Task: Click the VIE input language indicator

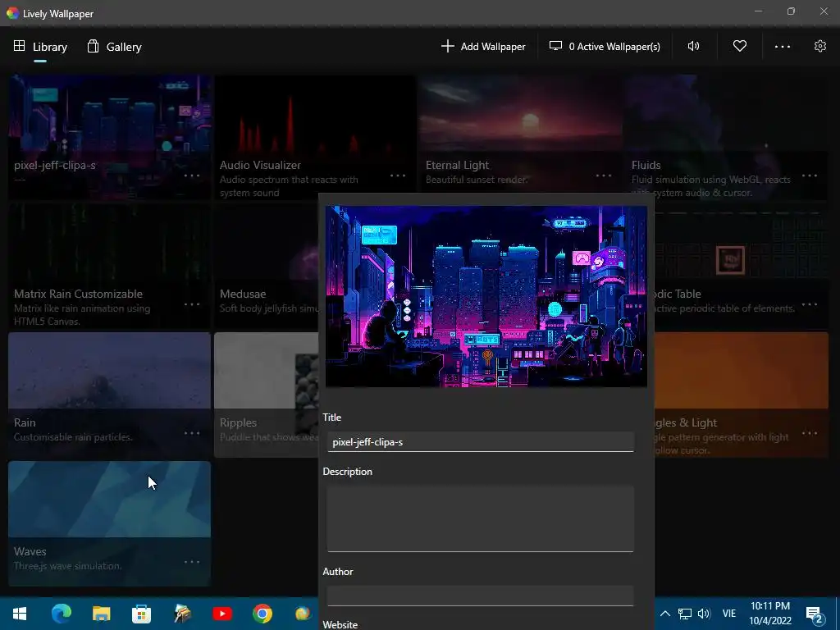Action: [729, 614]
